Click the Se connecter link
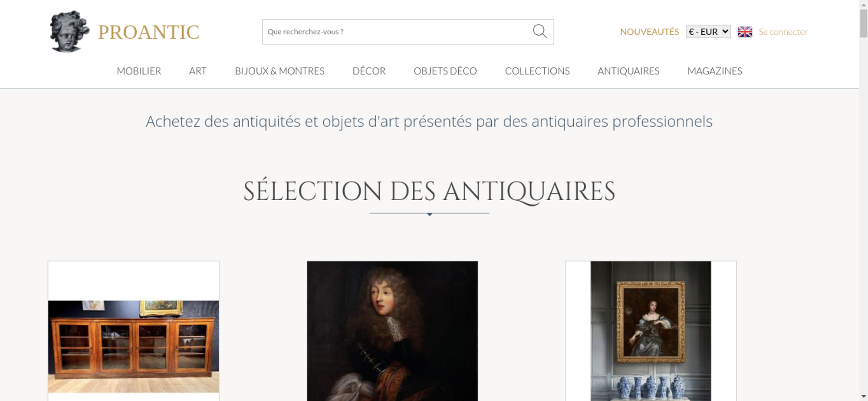The image size is (868, 401). (x=783, y=32)
